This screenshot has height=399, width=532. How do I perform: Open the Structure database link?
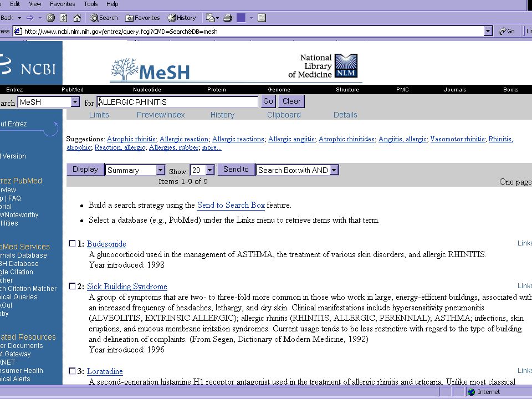[x=347, y=90]
